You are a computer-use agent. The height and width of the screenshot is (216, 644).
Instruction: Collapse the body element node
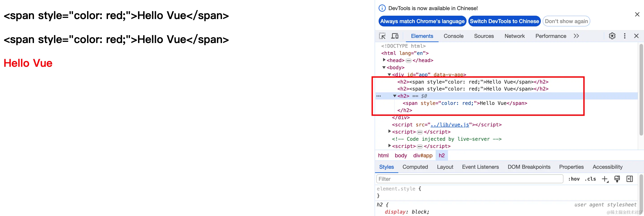384,67
